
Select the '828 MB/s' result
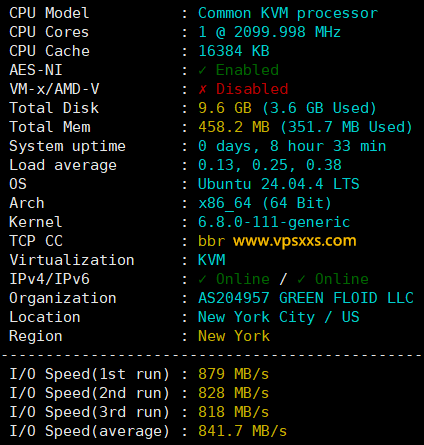pyautogui.click(x=233, y=393)
